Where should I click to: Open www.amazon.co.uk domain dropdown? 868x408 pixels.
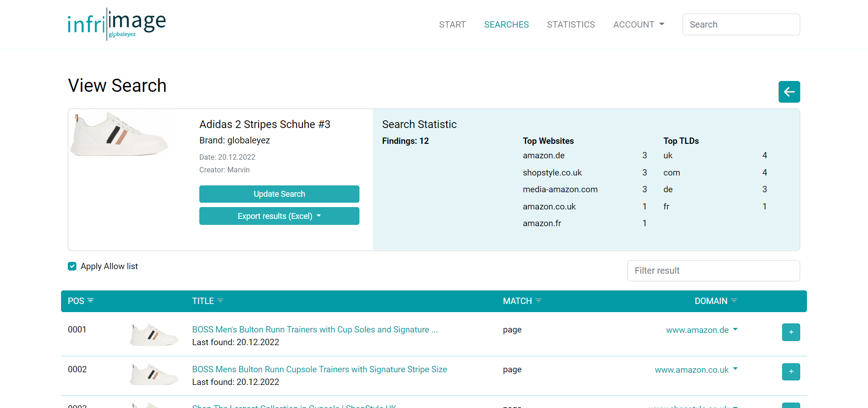point(696,370)
